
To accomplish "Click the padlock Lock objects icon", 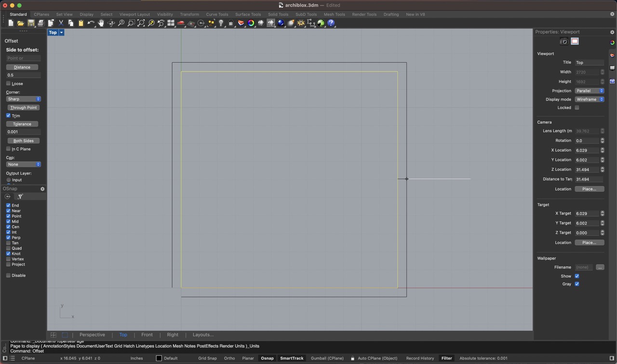I will pos(231,23).
